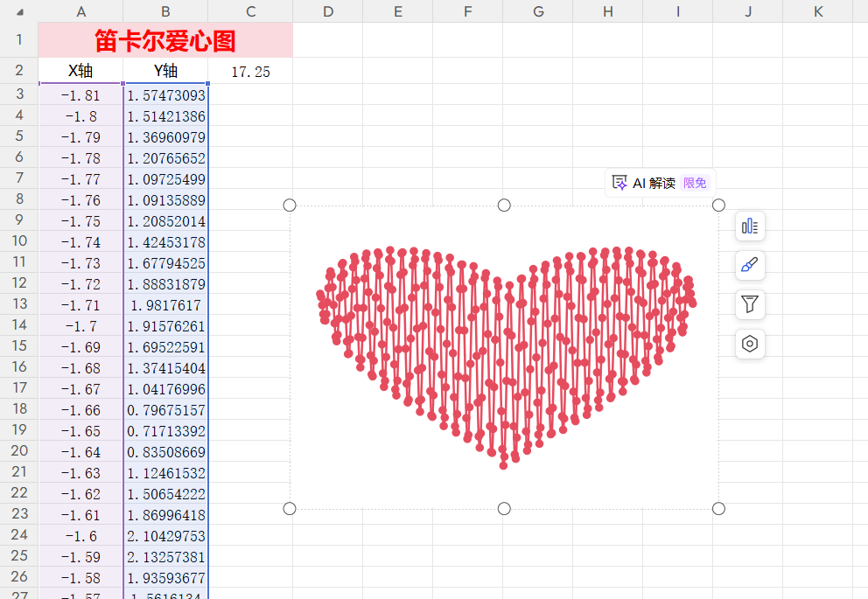Click the chart's top-right resize handle
Viewport: 868px width, 599px height.
pyautogui.click(x=718, y=205)
